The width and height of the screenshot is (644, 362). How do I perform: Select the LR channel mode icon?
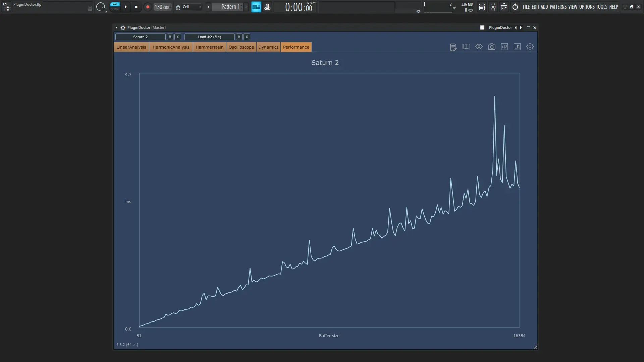point(517,47)
